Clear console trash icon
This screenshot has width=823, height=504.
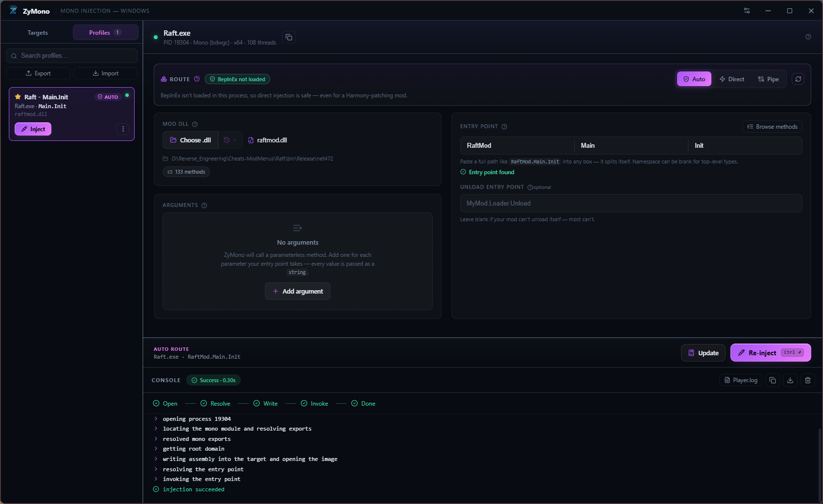point(808,380)
